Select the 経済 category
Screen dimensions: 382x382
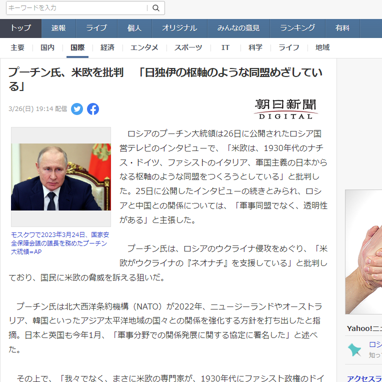pyautogui.click(x=107, y=48)
